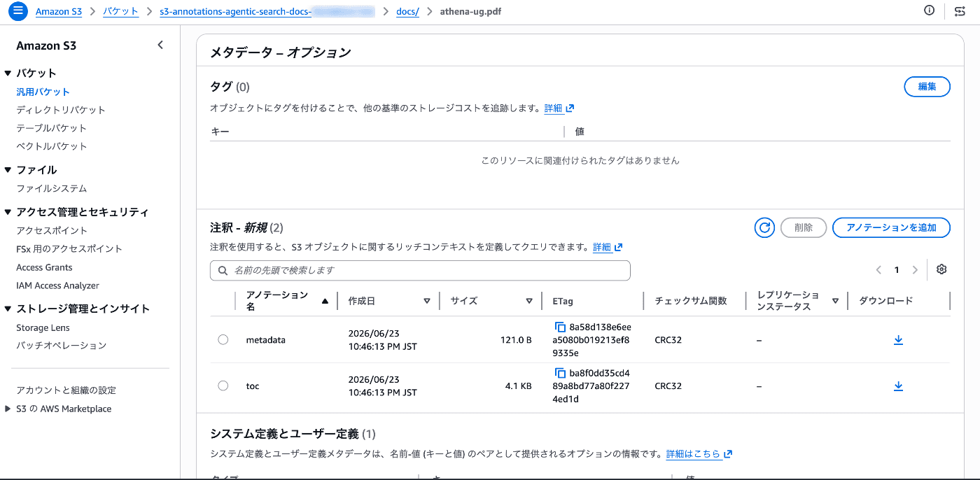Click the 編集 tags button
The height and width of the screenshot is (480, 980).
[927, 87]
